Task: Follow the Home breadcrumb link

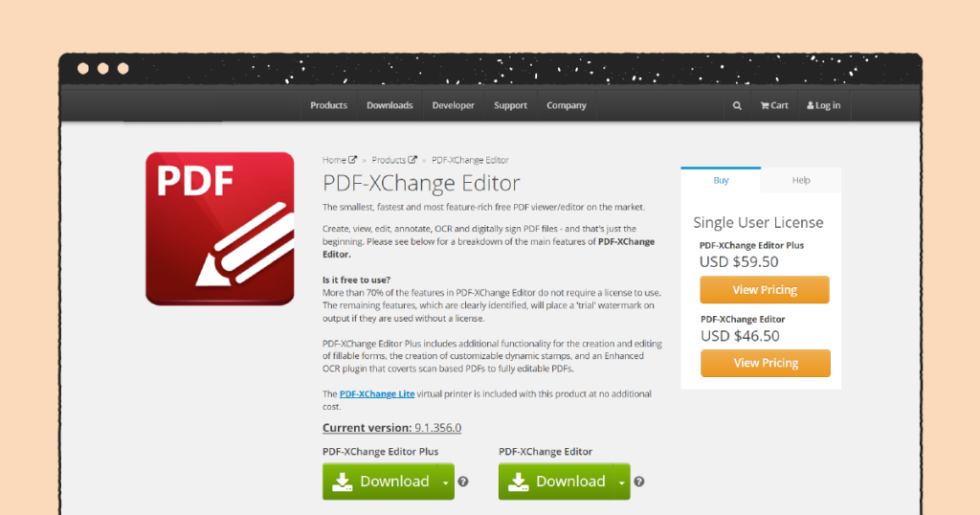Action: (x=340, y=160)
